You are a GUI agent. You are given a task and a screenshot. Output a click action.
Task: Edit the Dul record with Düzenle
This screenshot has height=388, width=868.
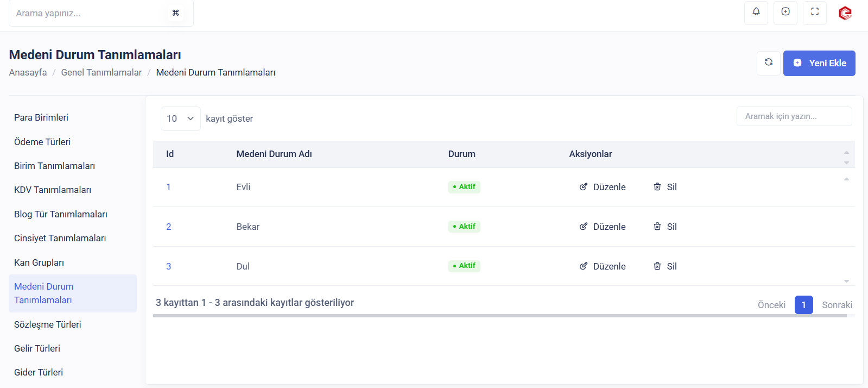603,266
